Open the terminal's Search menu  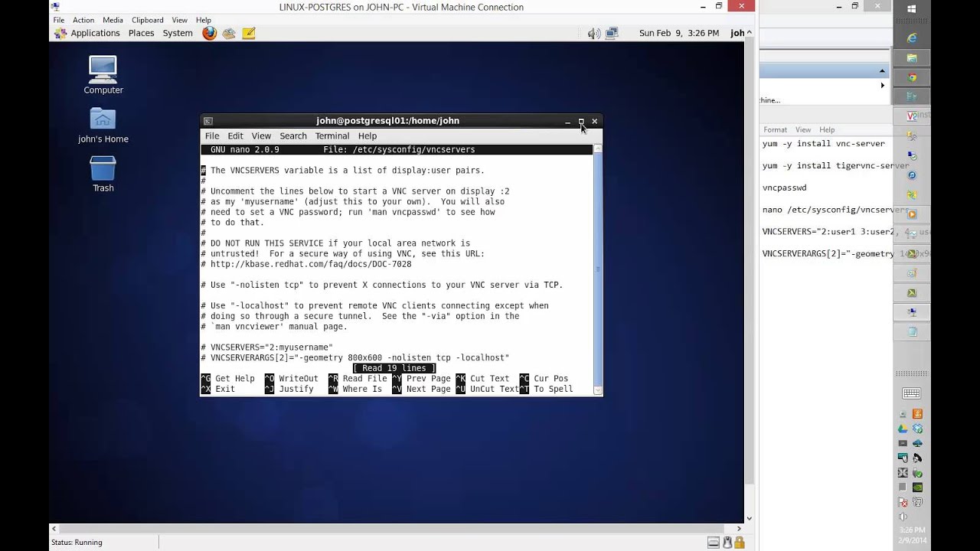pyautogui.click(x=292, y=135)
